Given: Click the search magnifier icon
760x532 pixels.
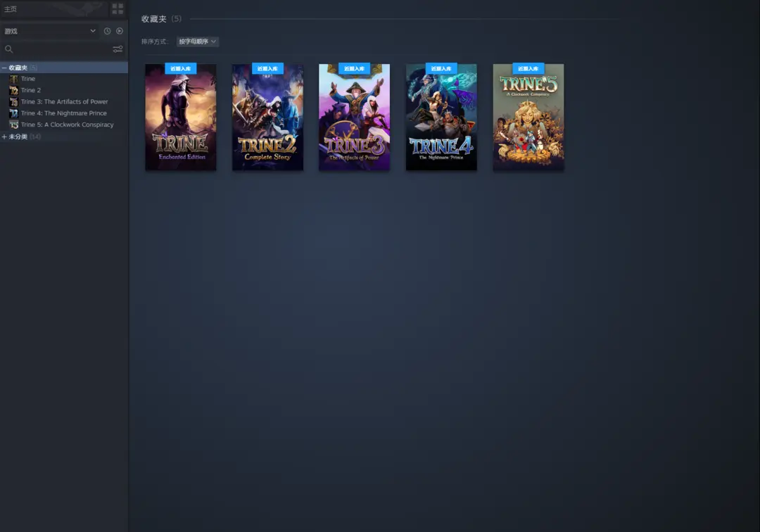Looking at the screenshot, I should point(8,49).
